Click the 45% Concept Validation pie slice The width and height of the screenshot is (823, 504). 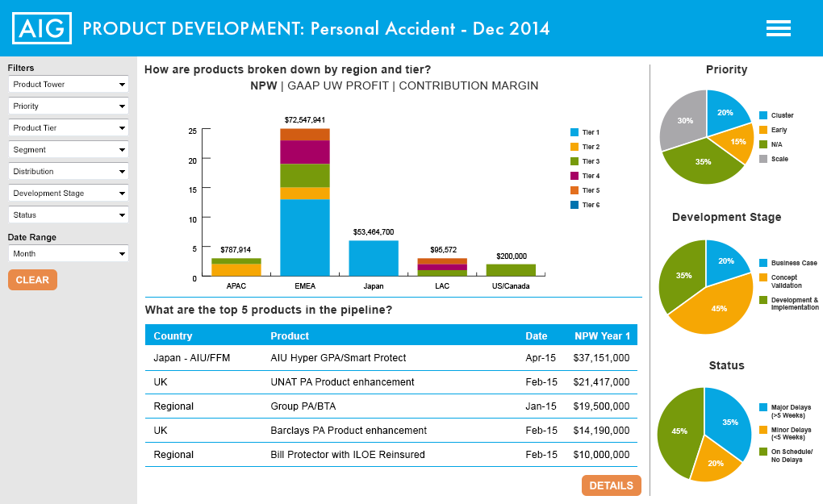pos(718,306)
